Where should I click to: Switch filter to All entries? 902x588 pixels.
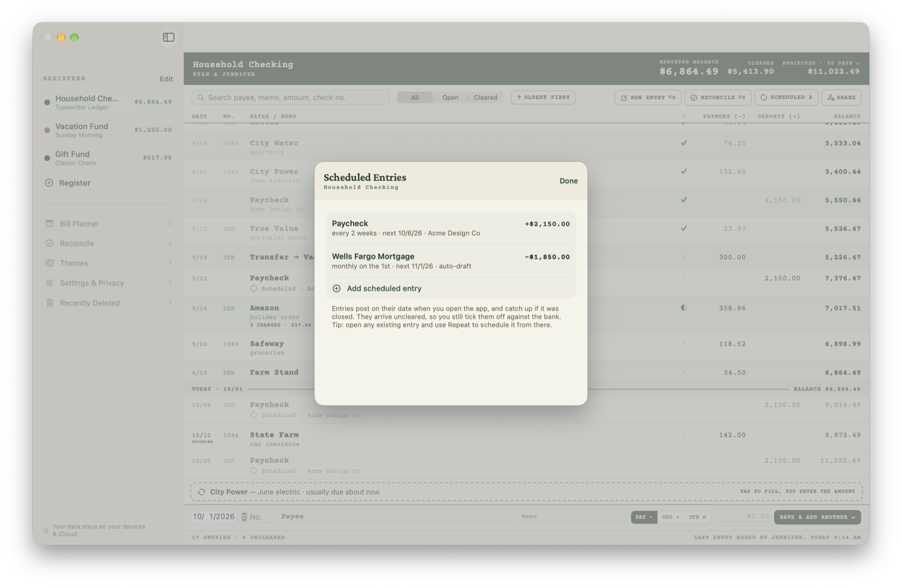[x=415, y=98]
